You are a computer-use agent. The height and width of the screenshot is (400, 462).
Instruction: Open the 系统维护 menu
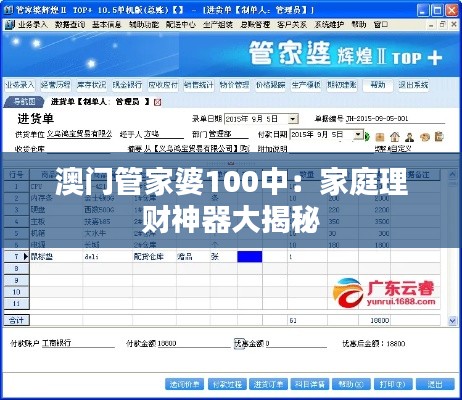(329, 24)
